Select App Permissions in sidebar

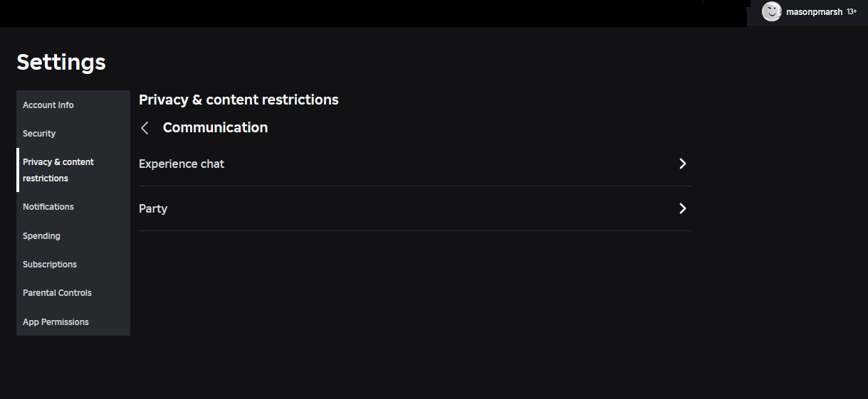click(73, 321)
